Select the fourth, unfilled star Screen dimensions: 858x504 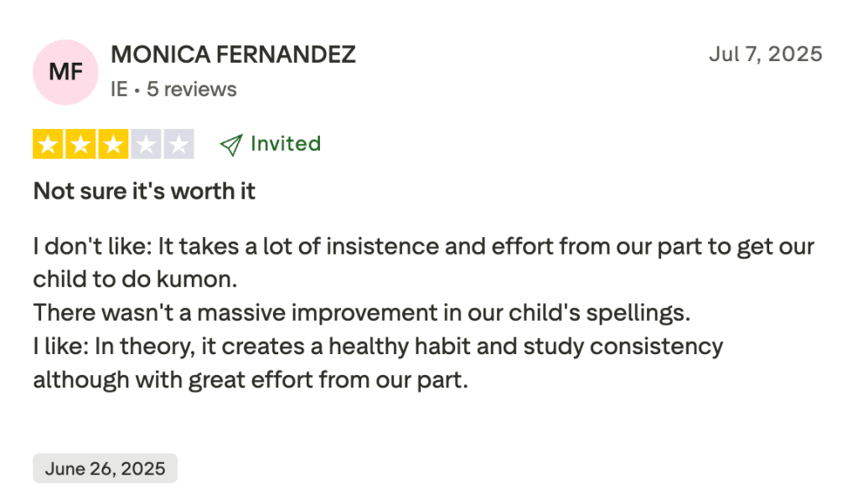click(x=145, y=143)
